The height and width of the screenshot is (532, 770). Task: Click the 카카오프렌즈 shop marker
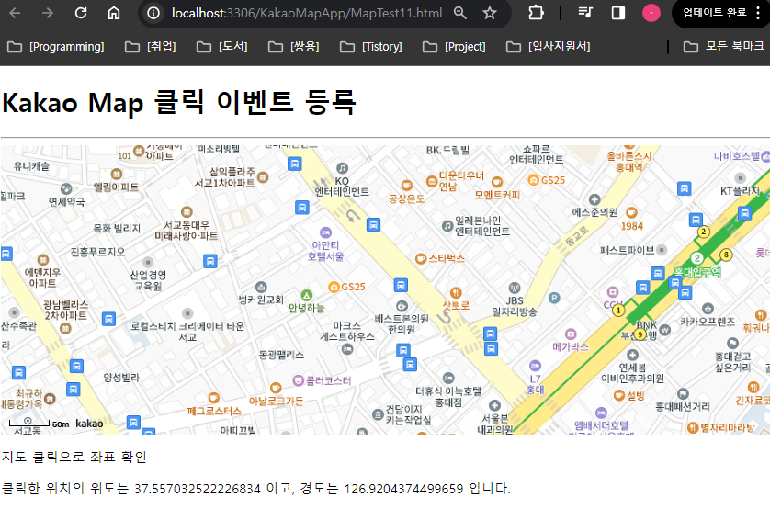point(708,309)
